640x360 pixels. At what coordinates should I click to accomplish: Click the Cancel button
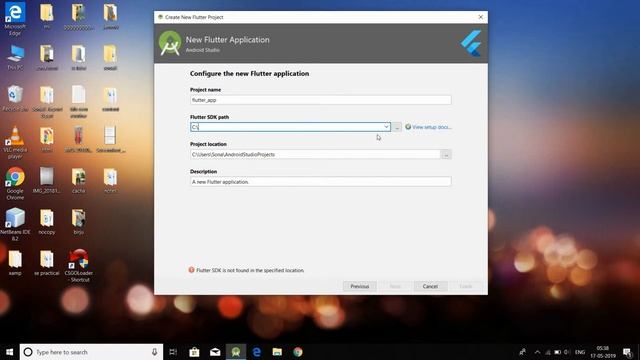[430, 287]
